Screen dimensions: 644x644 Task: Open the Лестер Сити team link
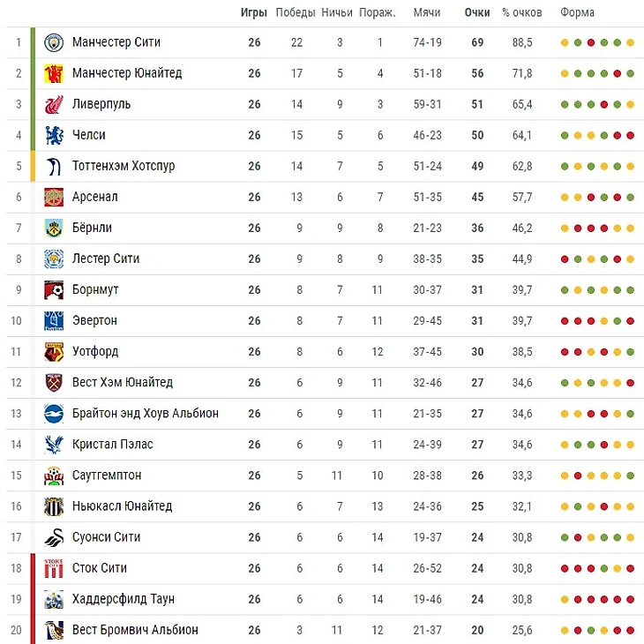(x=106, y=258)
